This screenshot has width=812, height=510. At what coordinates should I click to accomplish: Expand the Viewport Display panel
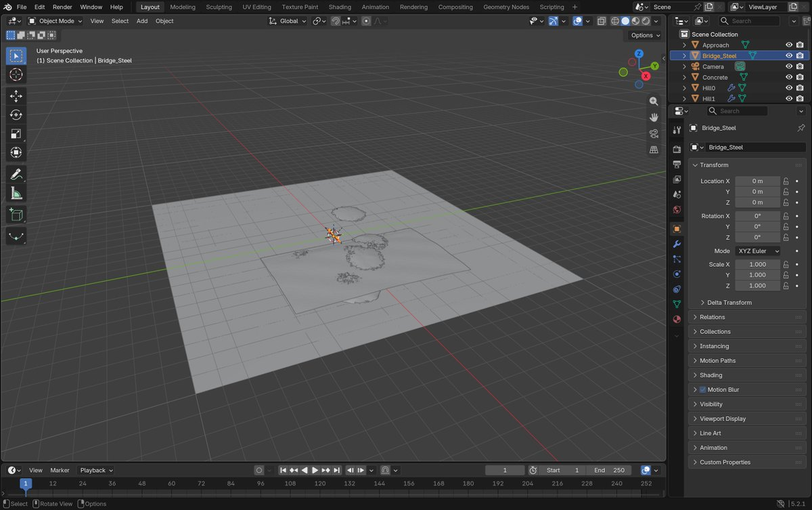748,419
